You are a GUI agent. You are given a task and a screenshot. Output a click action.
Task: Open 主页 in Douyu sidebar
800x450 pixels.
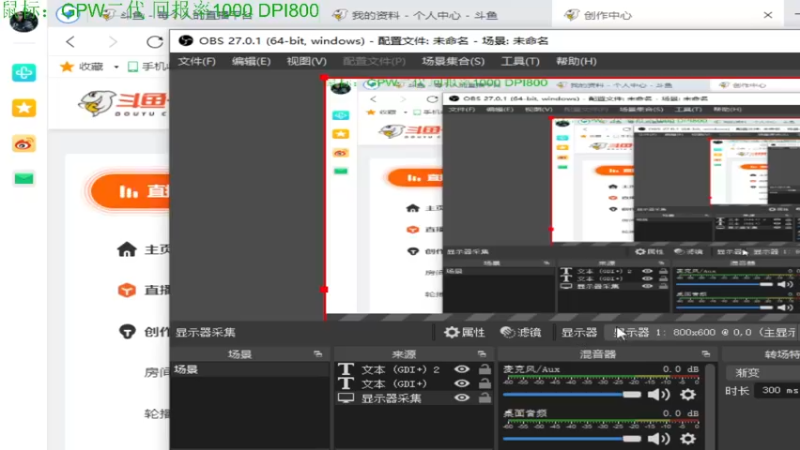(x=156, y=249)
